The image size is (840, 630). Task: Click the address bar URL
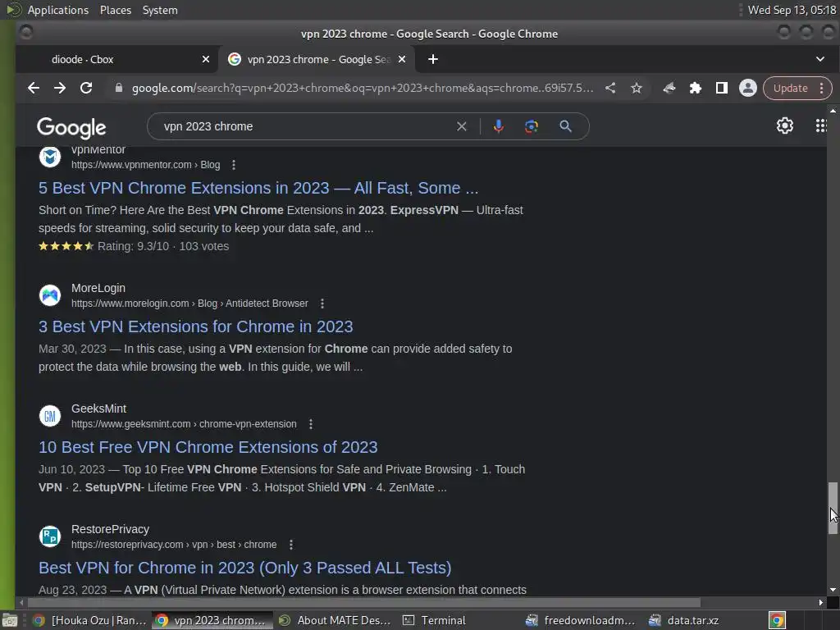click(363, 89)
